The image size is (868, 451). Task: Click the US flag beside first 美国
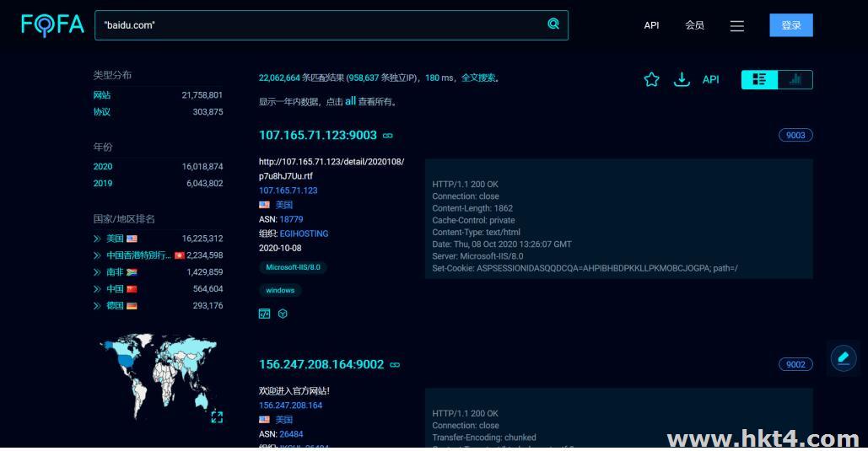pyautogui.click(x=265, y=205)
